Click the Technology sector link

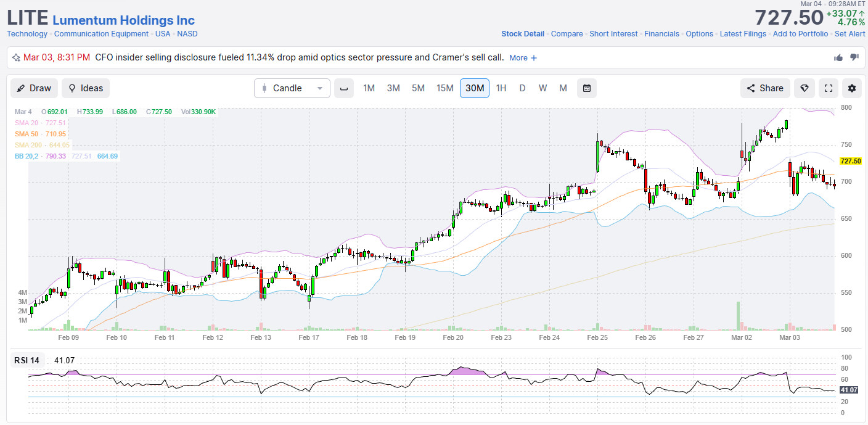[x=27, y=34]
